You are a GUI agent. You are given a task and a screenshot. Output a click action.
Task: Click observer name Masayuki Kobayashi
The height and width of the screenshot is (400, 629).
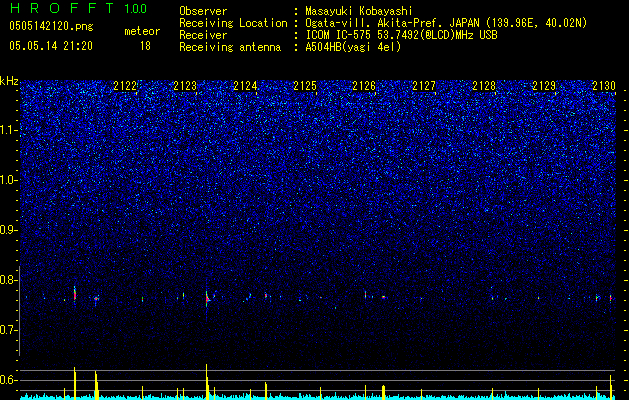pyautogui.click(x=358, y=11)
